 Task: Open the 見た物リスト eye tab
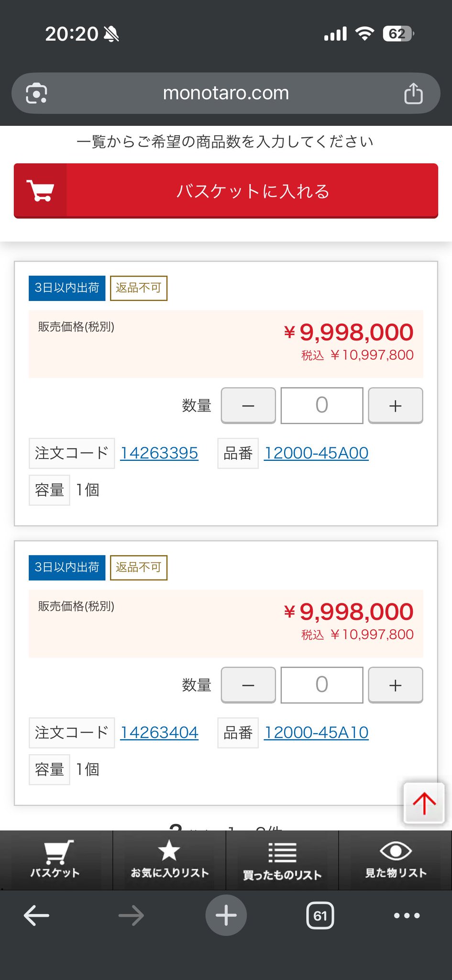tap(396, 860)
